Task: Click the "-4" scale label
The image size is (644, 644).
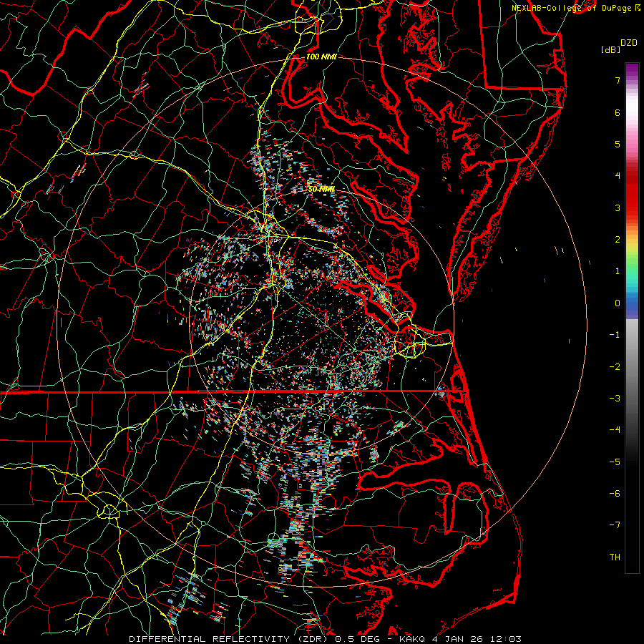Action: click(x=615, y=430)
